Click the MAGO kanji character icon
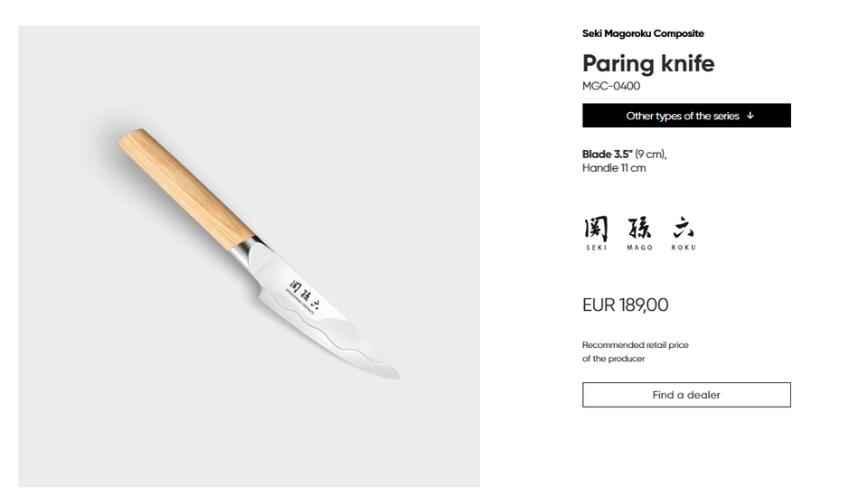Screen dimensions: 868x497 click(639, 227)
